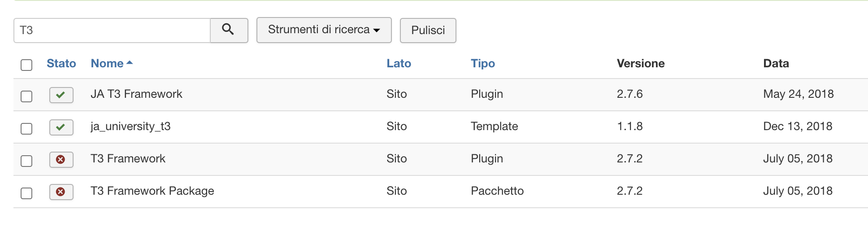Toggle ja_university_t3 enabled status checkmark

tap(61, 127)
